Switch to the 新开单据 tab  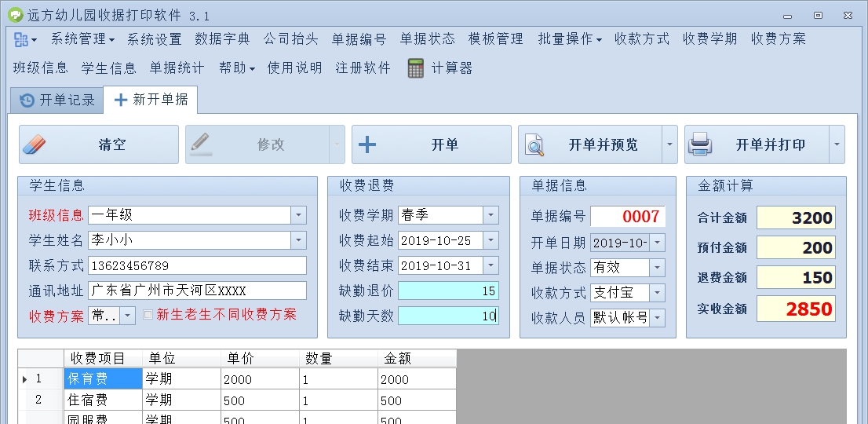pyautogui.click(x=151, y=100)
